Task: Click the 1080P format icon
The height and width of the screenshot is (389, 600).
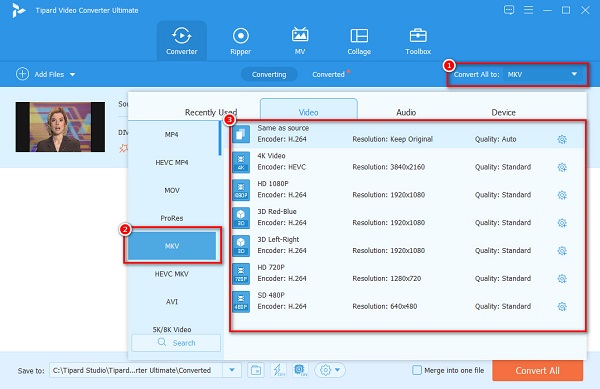Action: pos(241,190)
